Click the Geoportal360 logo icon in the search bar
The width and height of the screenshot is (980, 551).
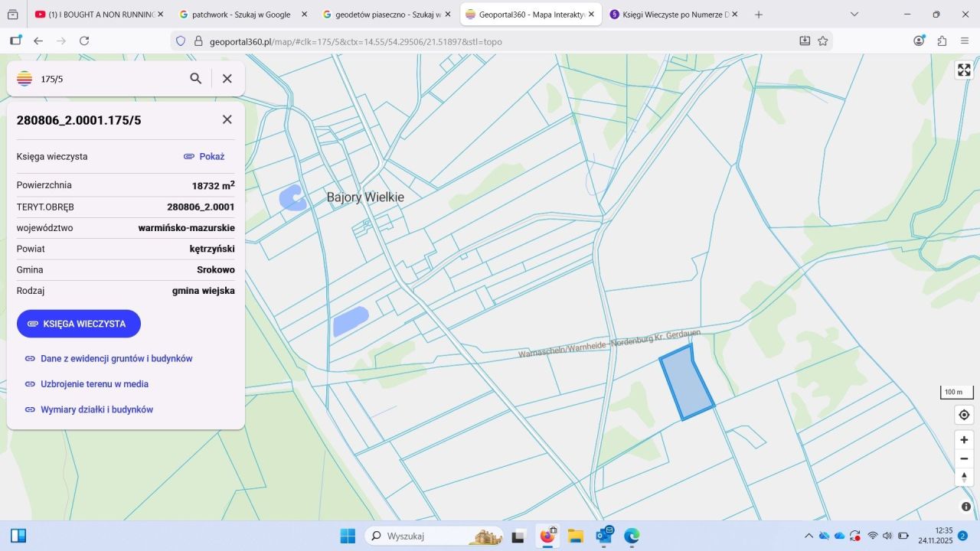coord(24,78)
